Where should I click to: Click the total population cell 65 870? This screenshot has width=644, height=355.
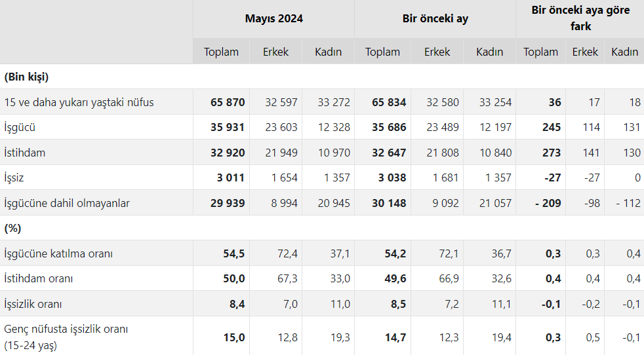(x=228, y=102)
